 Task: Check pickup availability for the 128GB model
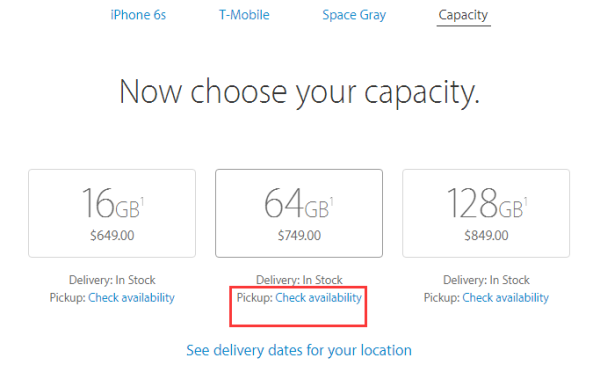click(x=505, y=298)
